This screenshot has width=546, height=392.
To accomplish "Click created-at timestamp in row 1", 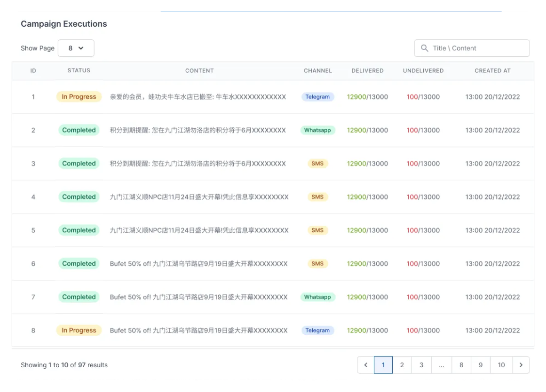I will tap(492, 97).
